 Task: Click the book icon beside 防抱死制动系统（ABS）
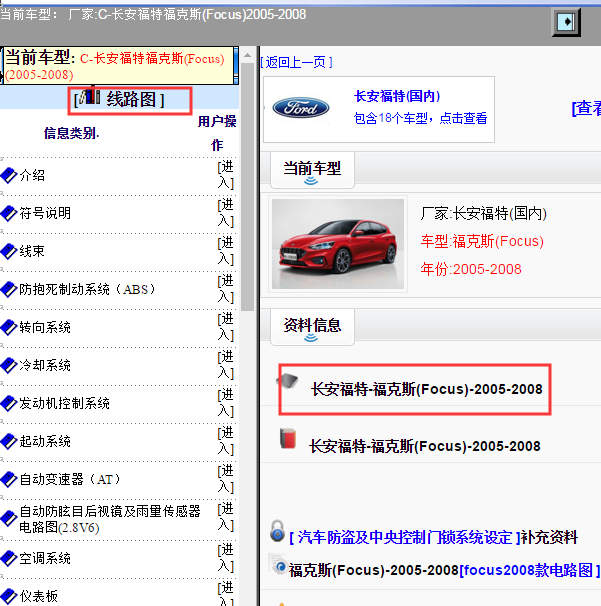tap(9, 289)
